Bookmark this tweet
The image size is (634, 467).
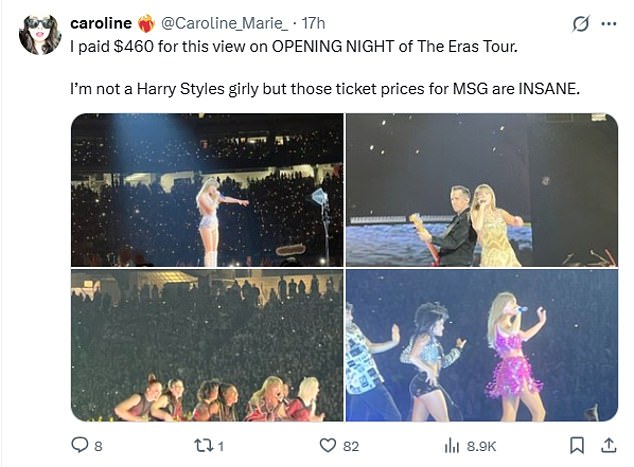576,445
